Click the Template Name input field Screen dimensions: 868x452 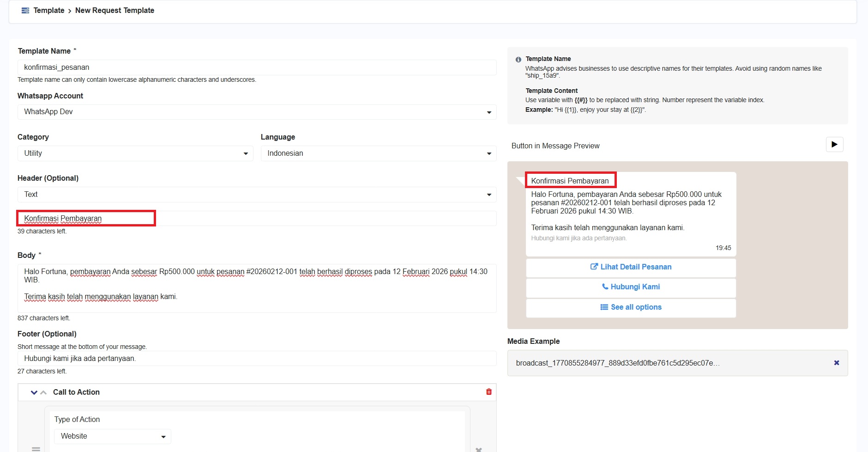257,67
